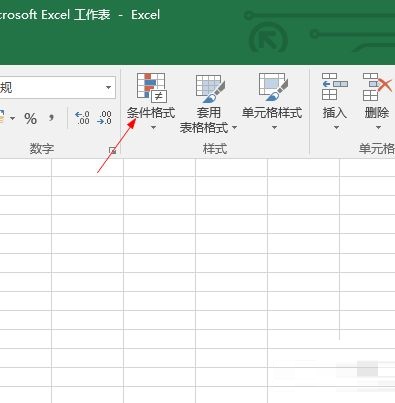
Task: Apply percent style with % button
Action: coord(30,119)
